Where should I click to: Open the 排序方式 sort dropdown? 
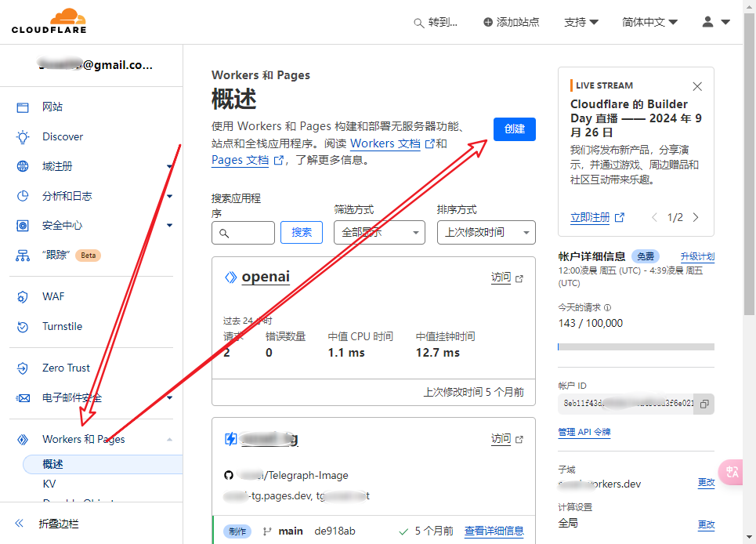coord(486,232)
